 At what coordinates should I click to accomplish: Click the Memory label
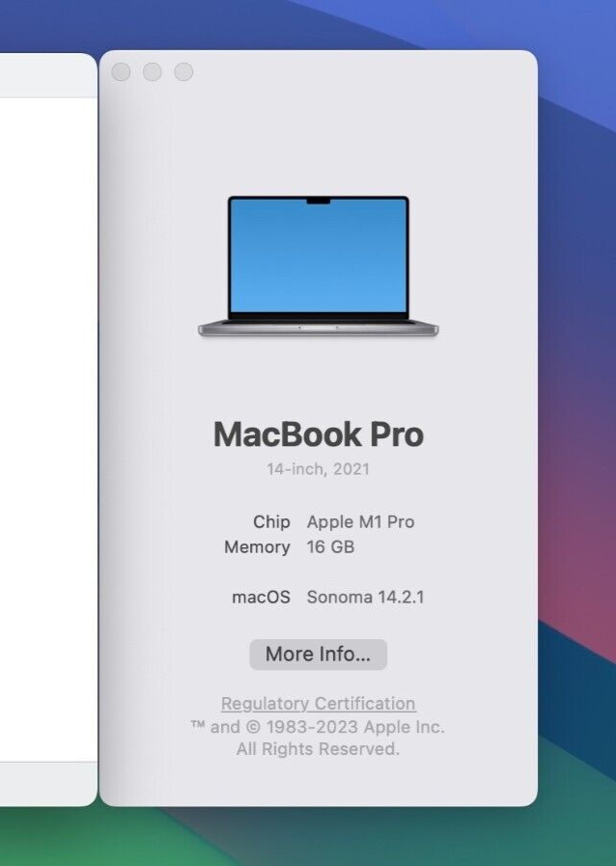(x=257, y=546)
